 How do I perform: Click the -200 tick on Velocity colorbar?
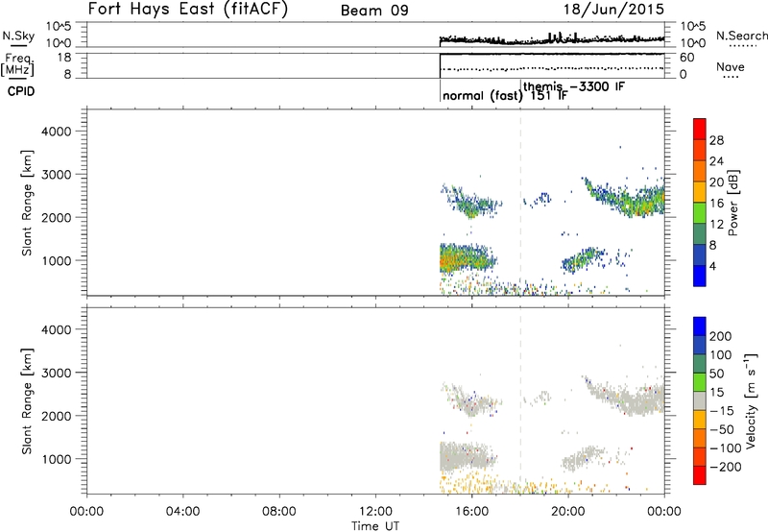coord(725,467)
